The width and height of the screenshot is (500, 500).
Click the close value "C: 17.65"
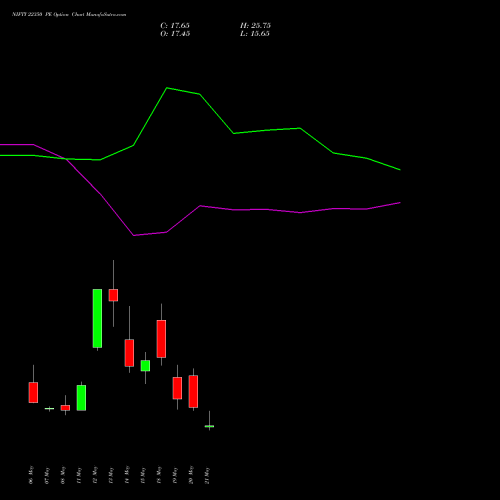(175, 26)
